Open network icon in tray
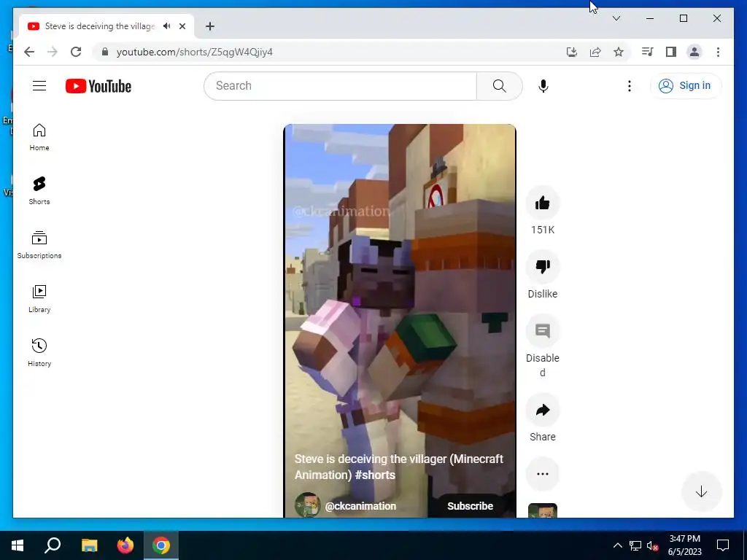The width and height of the screenshot is (747, 560). [635, 545]
